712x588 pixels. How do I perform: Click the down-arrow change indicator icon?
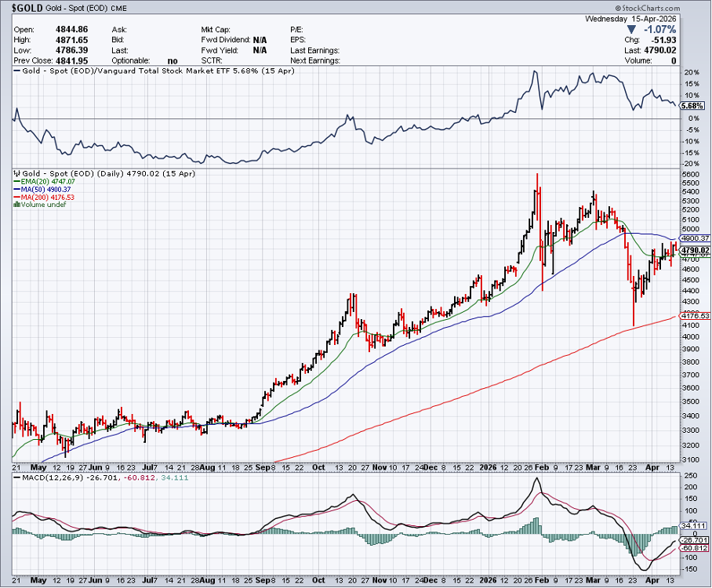[x=631, y=29]
